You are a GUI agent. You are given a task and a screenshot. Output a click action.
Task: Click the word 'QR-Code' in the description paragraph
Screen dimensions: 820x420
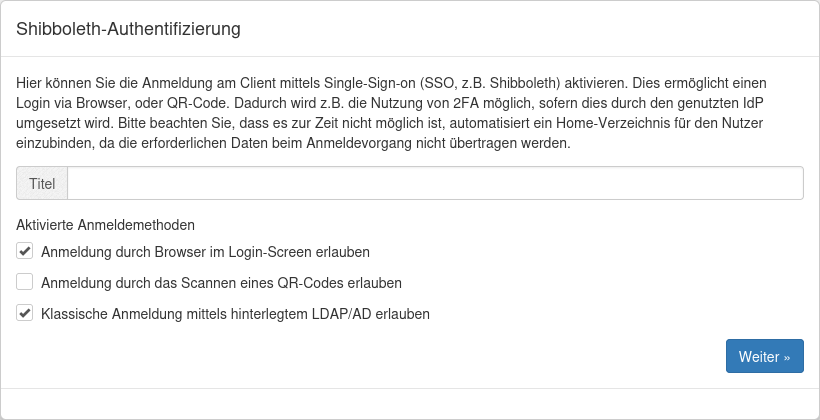tap(160, 102)
